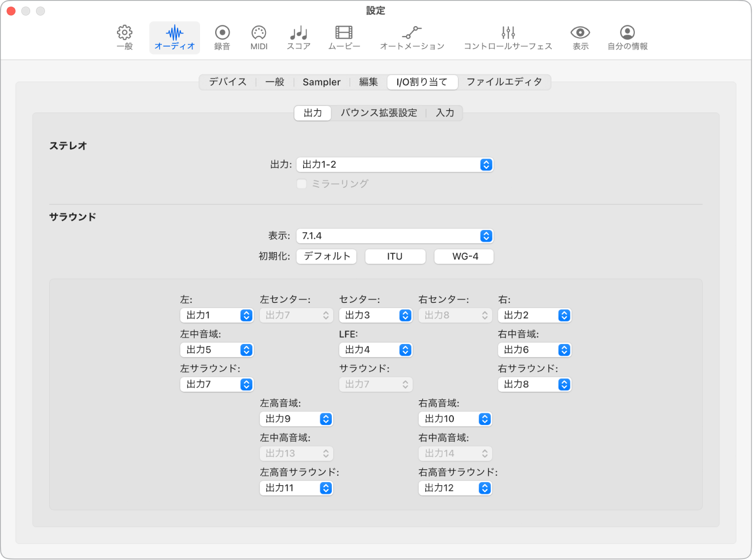Select the I/O割り当て tab
Viewport: 753px width, 560px height.
(x=422, y=82)
